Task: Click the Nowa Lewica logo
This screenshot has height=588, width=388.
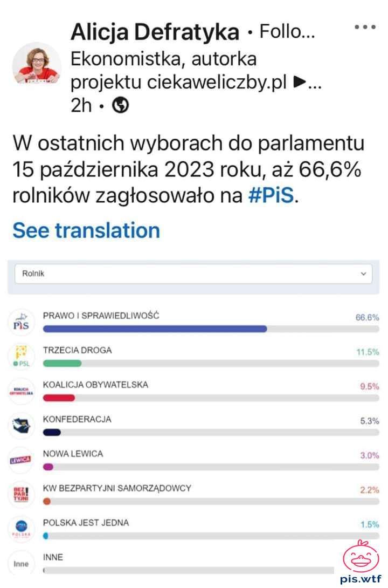Action: click(22, 460)
